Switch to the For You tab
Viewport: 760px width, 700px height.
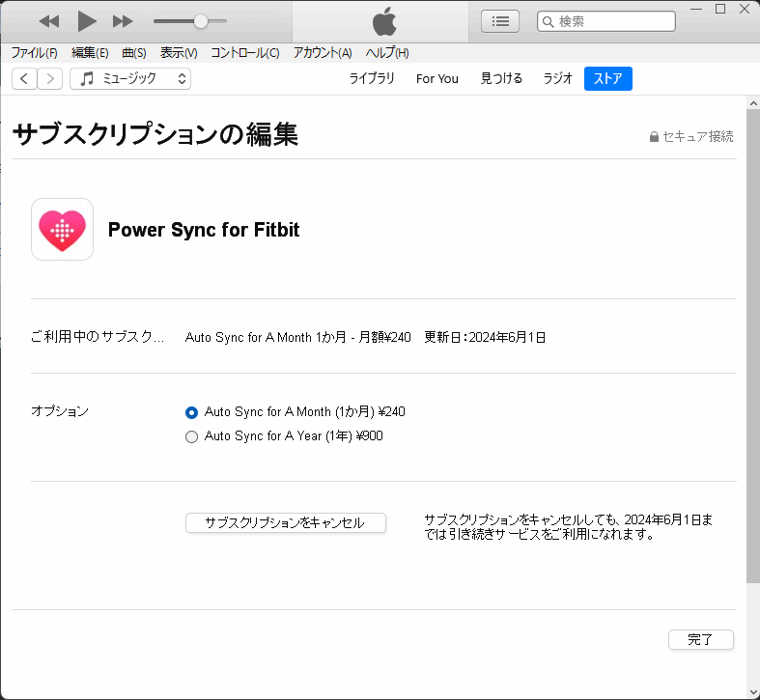[436, 79]
